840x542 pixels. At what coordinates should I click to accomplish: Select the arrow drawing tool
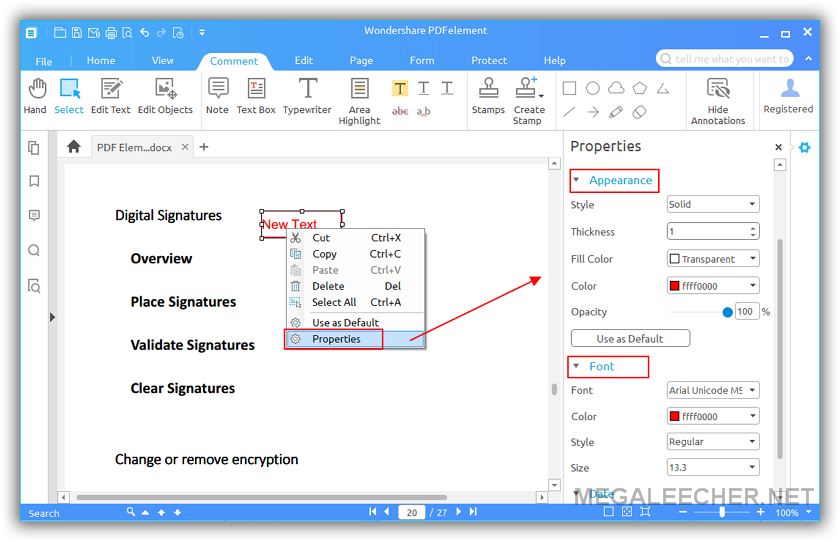pyautogui.click(x=592, y=112)
